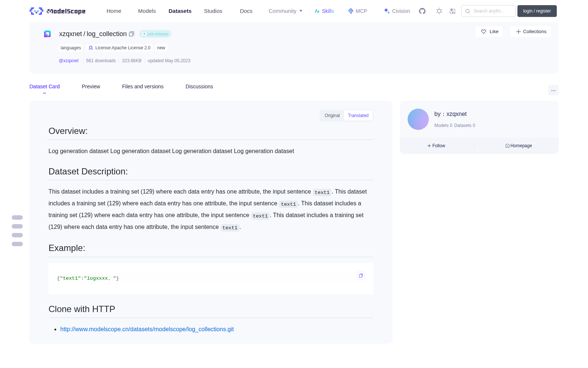Copy the dataset name xzqxnet/log_collection

pos(132,34)
